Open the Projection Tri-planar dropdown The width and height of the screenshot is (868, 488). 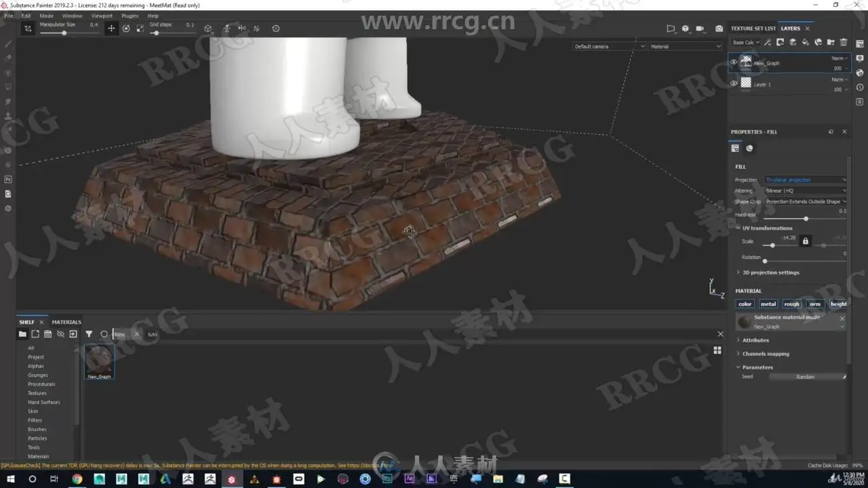[805, 180]
